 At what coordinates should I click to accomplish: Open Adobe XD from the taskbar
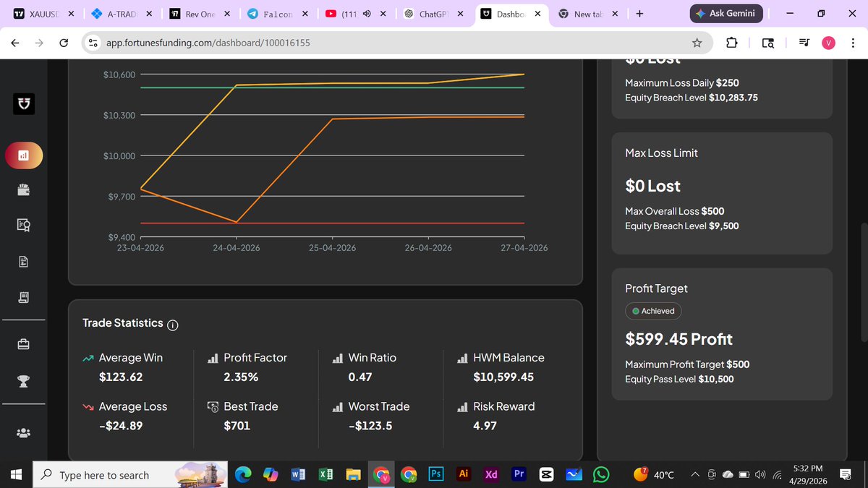point(491,474)
